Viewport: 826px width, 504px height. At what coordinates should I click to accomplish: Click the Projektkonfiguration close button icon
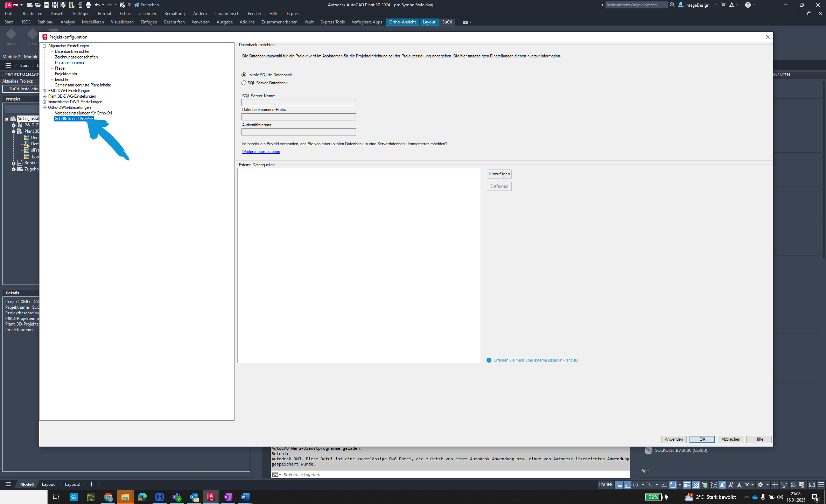767,37
